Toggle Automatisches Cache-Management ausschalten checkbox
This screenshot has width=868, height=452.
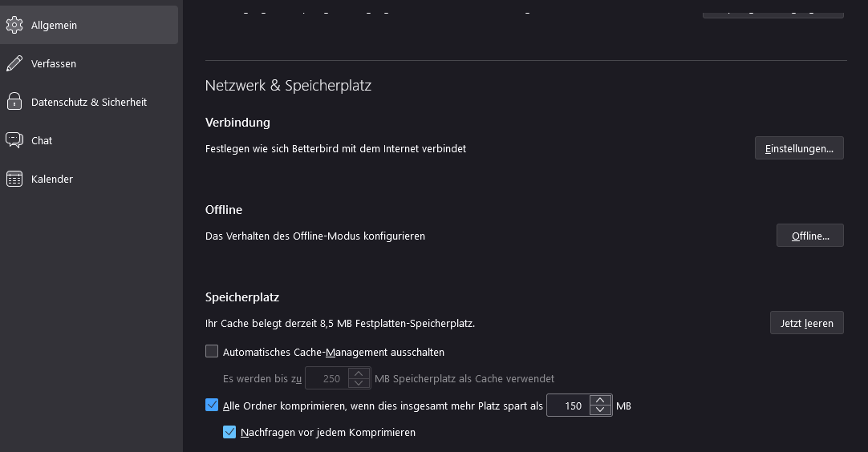(212, 351)
